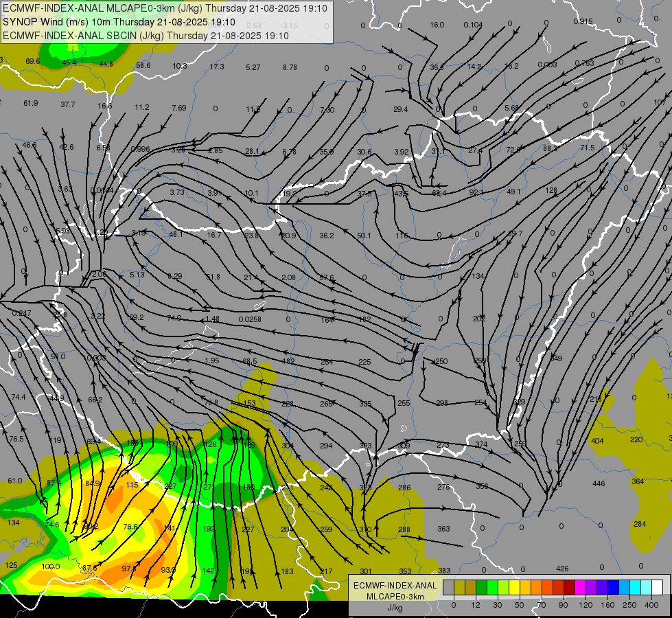Click the SBCIN header line

[146, 36]
